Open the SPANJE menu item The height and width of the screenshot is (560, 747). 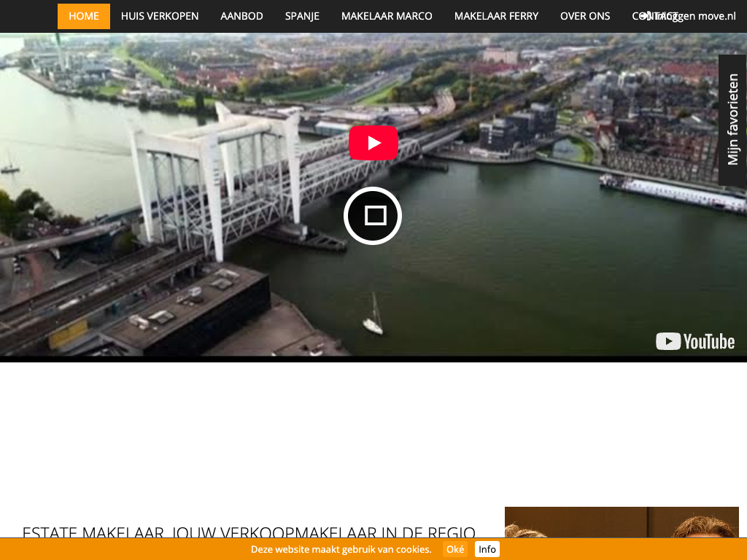click(x=302, y=16)
